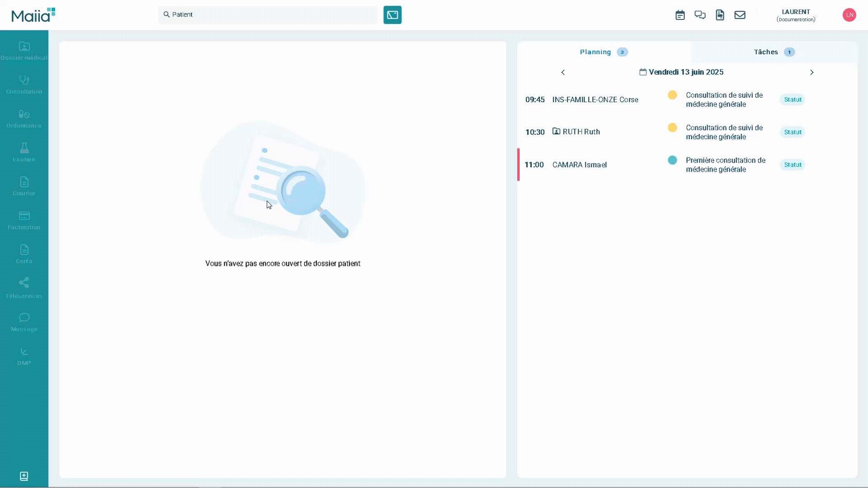Open the mail envelope icon

(x=740, y=15)
